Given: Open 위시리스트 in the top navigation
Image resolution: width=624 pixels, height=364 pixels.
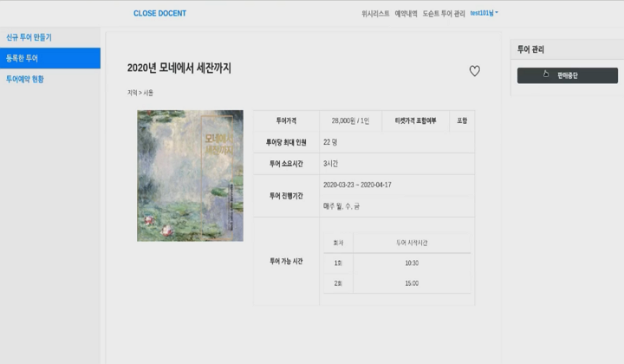Looking at the screenshot, I should tap(375, 14).
